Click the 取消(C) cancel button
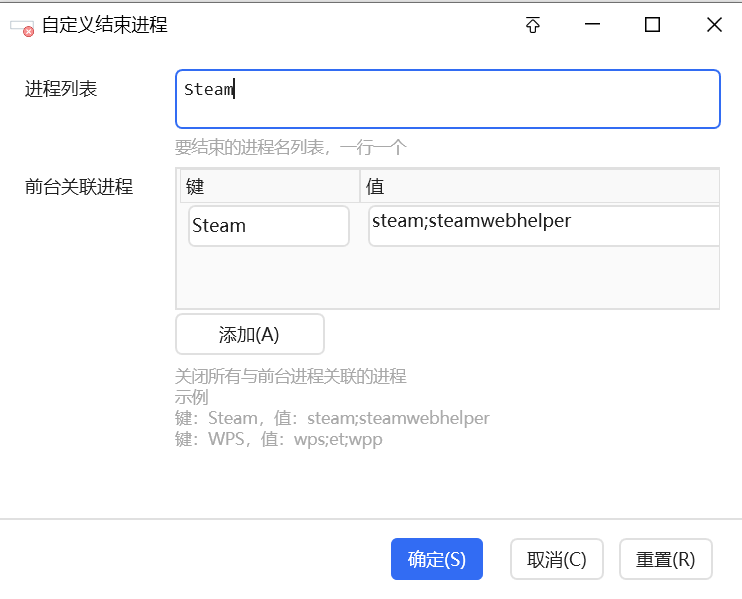 coord(556,559)
